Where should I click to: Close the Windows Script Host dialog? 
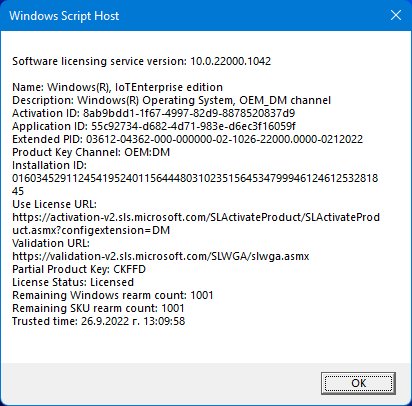pyautogui.click(x=396, y=15)
